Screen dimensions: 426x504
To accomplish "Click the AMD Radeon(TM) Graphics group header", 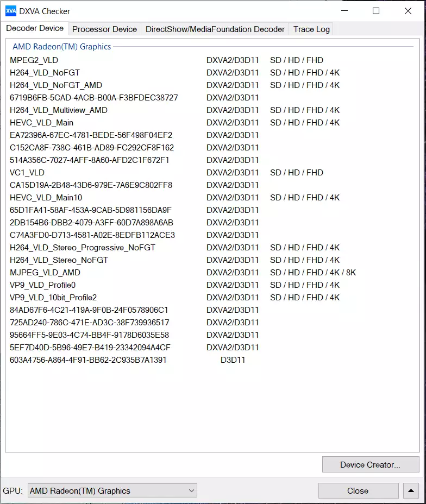I will pos(62,47).
